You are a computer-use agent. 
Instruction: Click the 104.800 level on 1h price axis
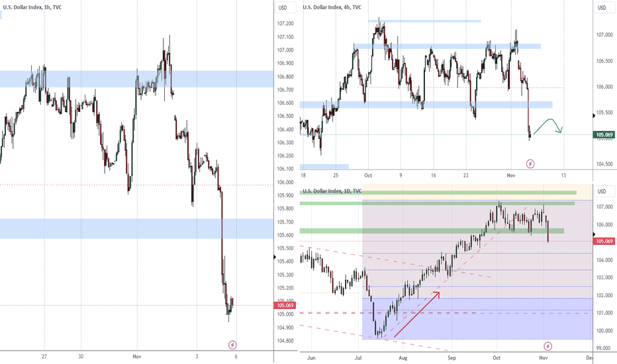[x=285, y=341]
